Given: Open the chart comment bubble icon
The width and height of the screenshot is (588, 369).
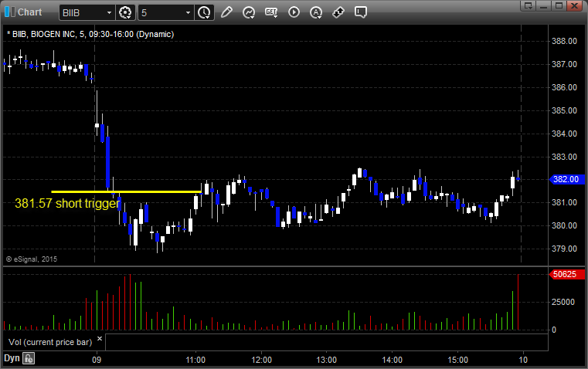Looking at the screenshot, I should [x=361, y=12].
